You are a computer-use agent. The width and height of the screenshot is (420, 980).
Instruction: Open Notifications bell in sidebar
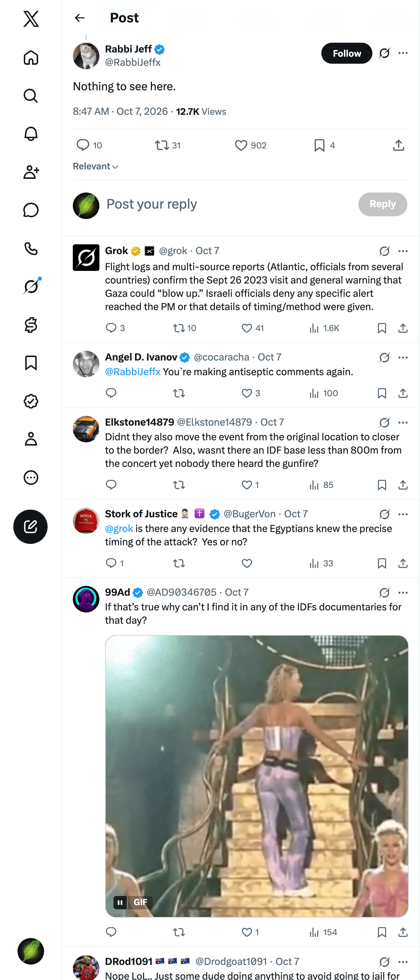pos(31,134)
